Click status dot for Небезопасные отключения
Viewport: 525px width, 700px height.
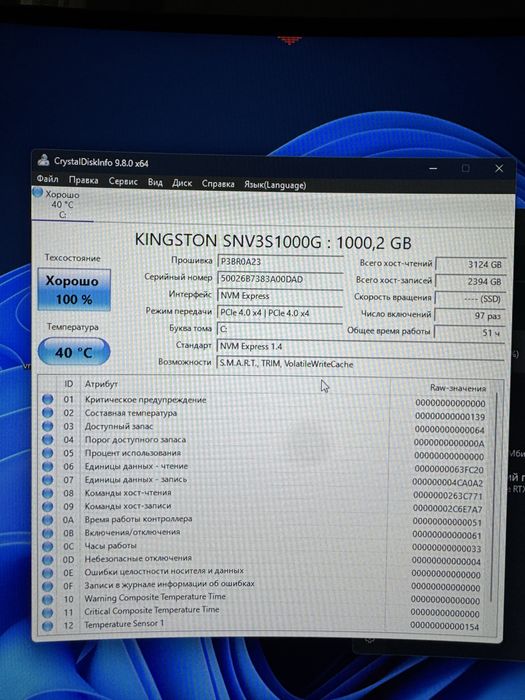(48, 559)
